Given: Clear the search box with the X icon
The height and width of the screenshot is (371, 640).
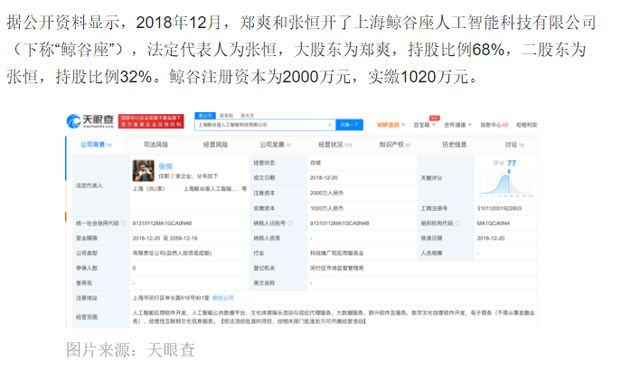Looking at the screenshot, I should pos(330,125).
